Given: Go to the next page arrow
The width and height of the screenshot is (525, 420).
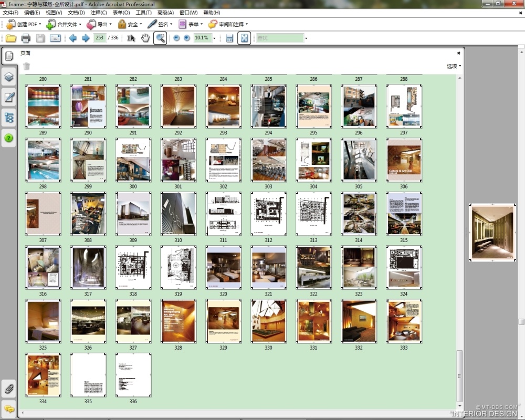Looking at the screenshot, I should [86, 38].
